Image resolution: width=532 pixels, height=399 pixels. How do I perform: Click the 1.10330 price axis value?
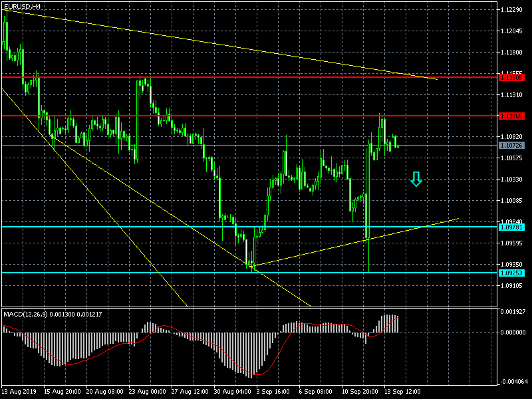(x=511, y=179)
